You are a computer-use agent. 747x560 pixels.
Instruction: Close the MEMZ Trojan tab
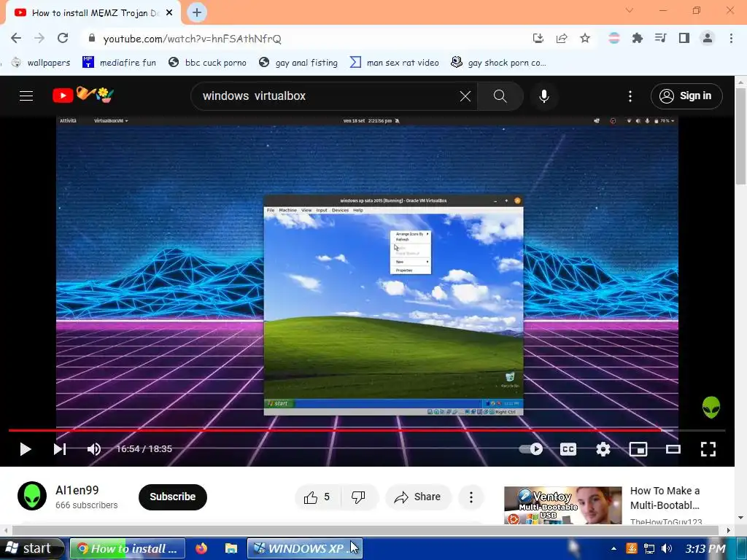point(169,13)
